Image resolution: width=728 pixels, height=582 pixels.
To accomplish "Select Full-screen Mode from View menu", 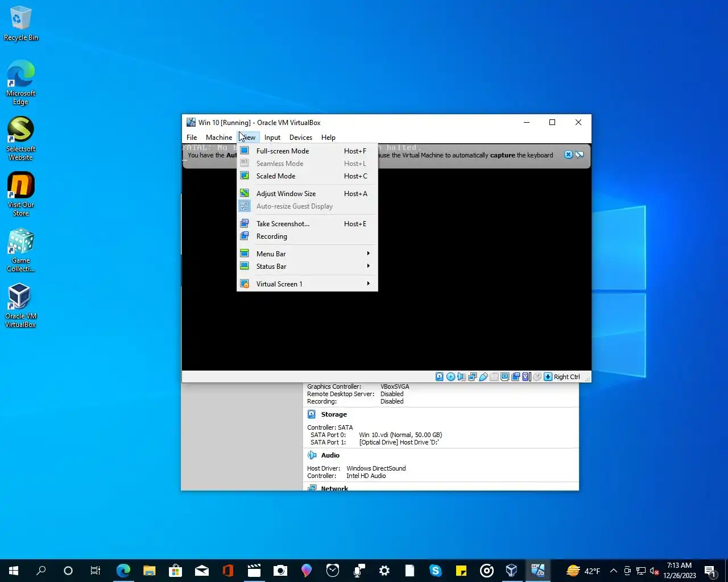I will tap(307, 151).
